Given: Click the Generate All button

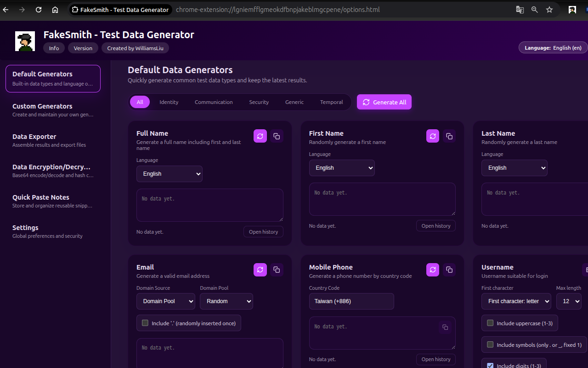Looking at the screenshot, I should tap(384, 102).
